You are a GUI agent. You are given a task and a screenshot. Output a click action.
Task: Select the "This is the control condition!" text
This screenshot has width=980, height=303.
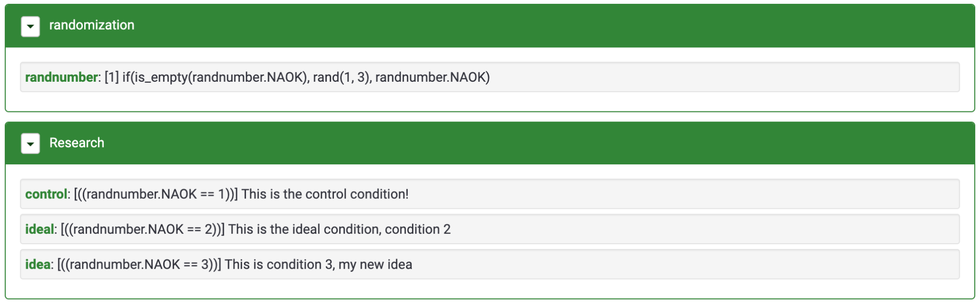(325, 195)
